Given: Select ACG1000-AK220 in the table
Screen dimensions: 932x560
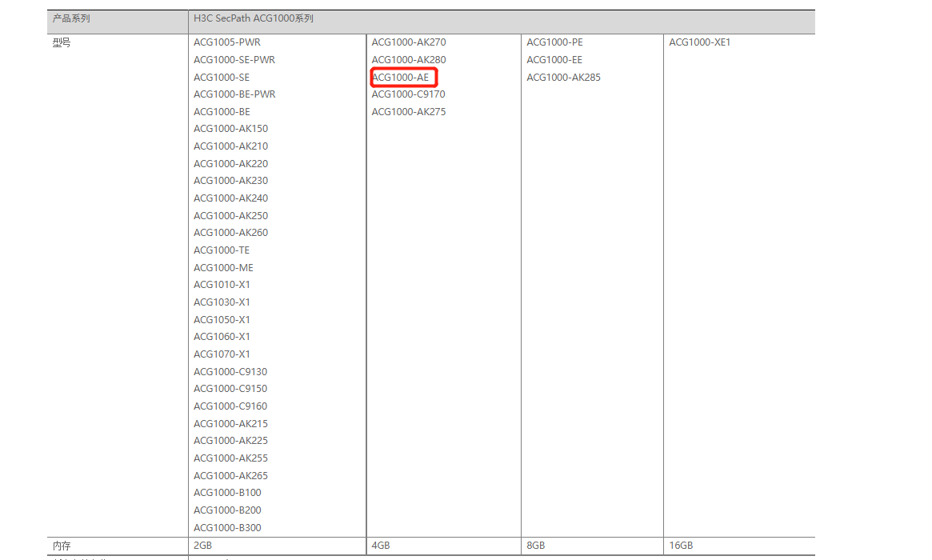Looking at the screenshot, I should tap(230, 163).
